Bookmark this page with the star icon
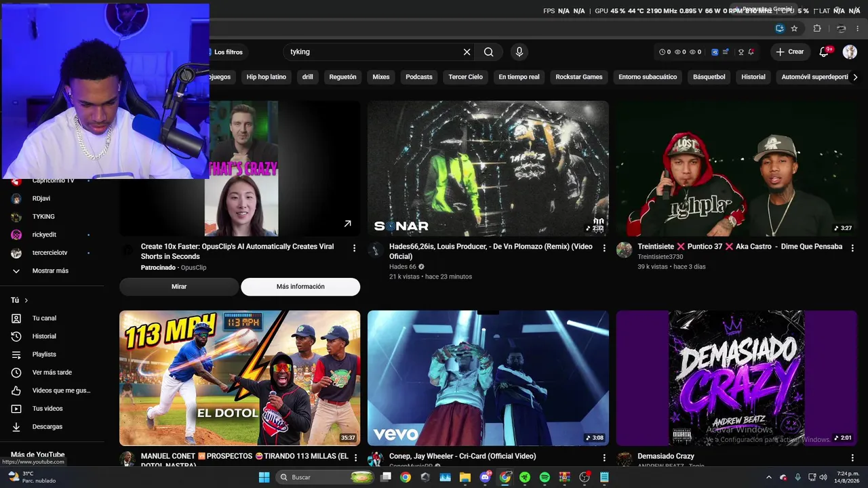The image size is (868, 488). point(794,28)
